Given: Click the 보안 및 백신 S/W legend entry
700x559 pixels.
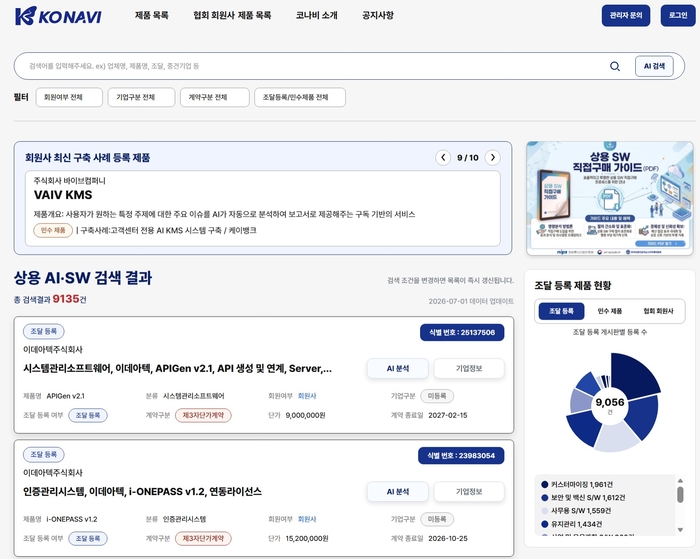Looking at the screenshot, I should point(583,497).
